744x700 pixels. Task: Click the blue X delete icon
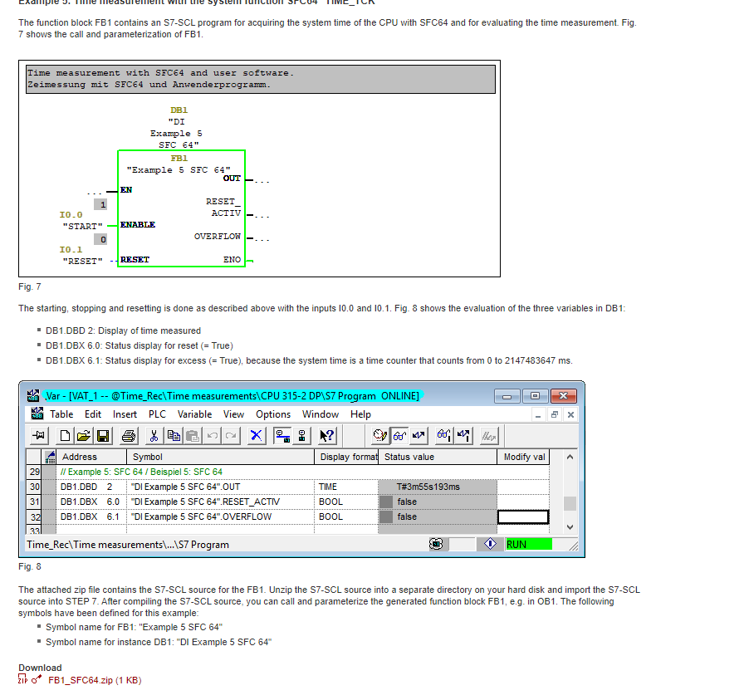click(x=257, y=435)
